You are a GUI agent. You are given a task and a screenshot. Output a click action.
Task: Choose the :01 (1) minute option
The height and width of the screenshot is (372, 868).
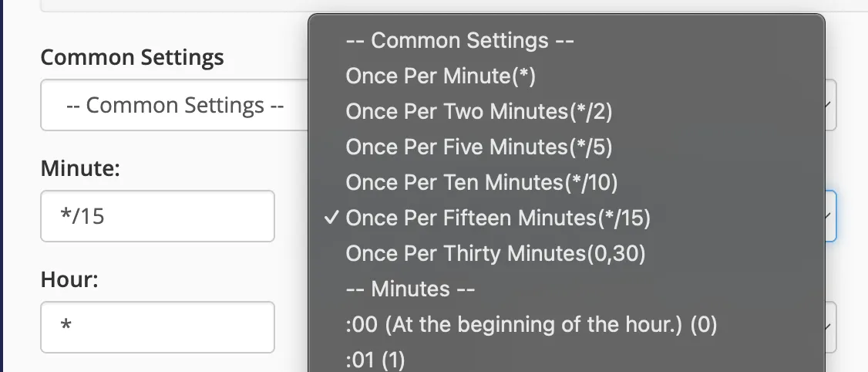375,360
